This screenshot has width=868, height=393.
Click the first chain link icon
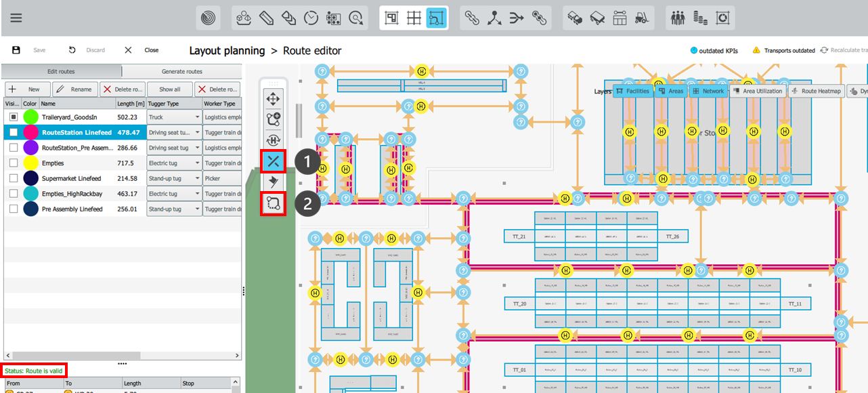coord(472,18)
